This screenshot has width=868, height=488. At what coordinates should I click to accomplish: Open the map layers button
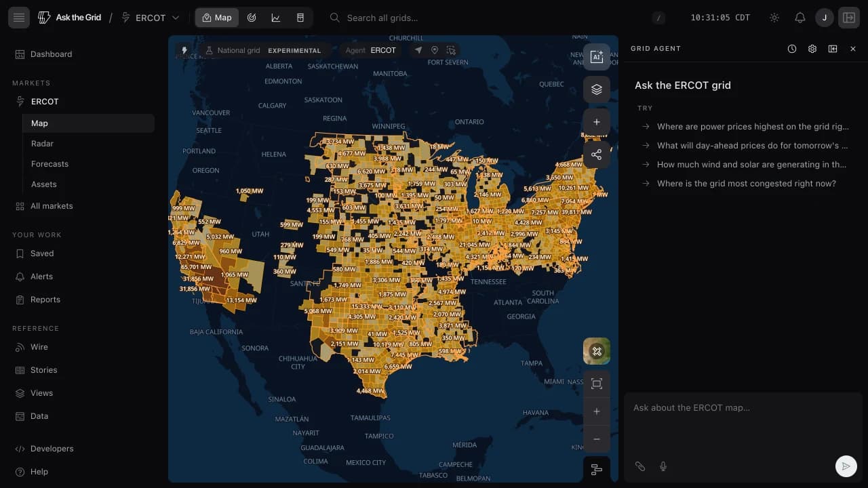coord(597,89)
